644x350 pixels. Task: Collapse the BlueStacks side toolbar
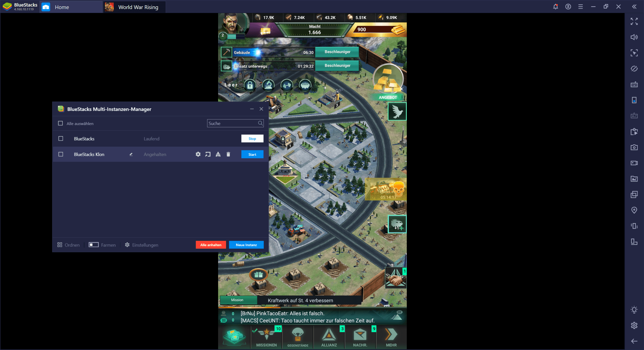coord(634,7)
